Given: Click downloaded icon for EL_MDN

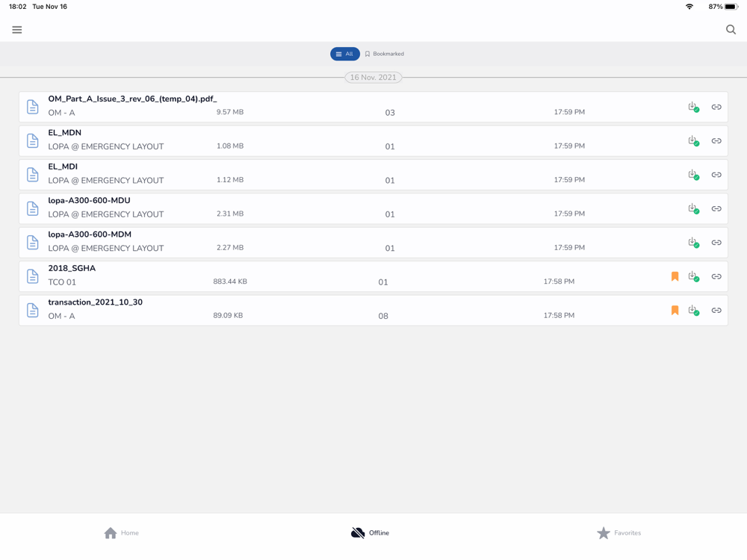Looking at the screenshot, I should coord(694,141).
